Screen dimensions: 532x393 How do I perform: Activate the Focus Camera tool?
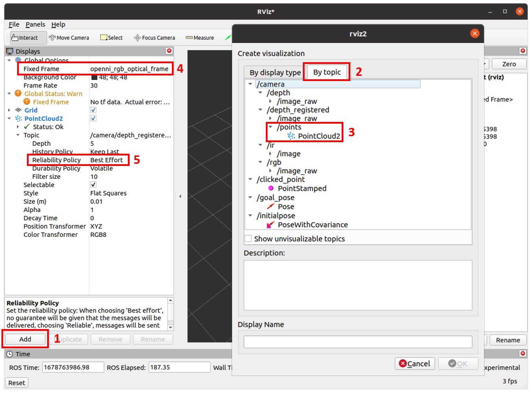154,38
